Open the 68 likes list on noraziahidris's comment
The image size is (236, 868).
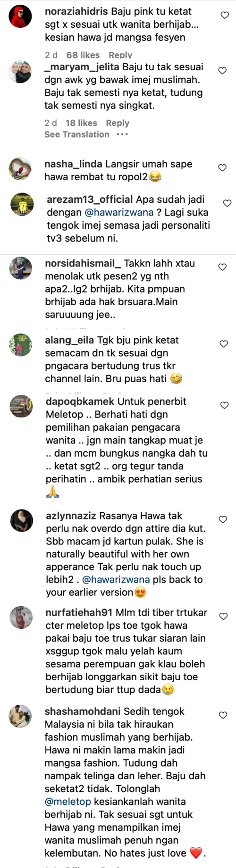click(83, 55)
